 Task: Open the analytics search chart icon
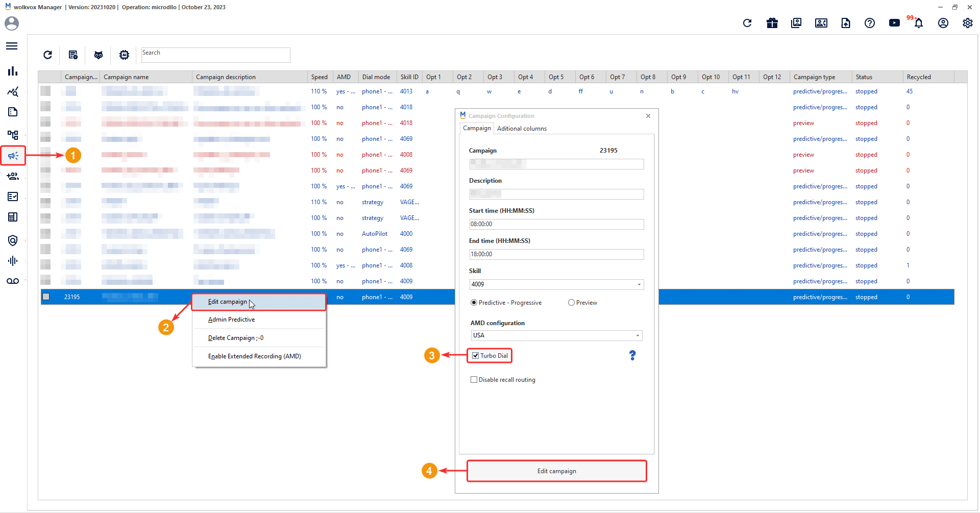[x=13, y=91]
